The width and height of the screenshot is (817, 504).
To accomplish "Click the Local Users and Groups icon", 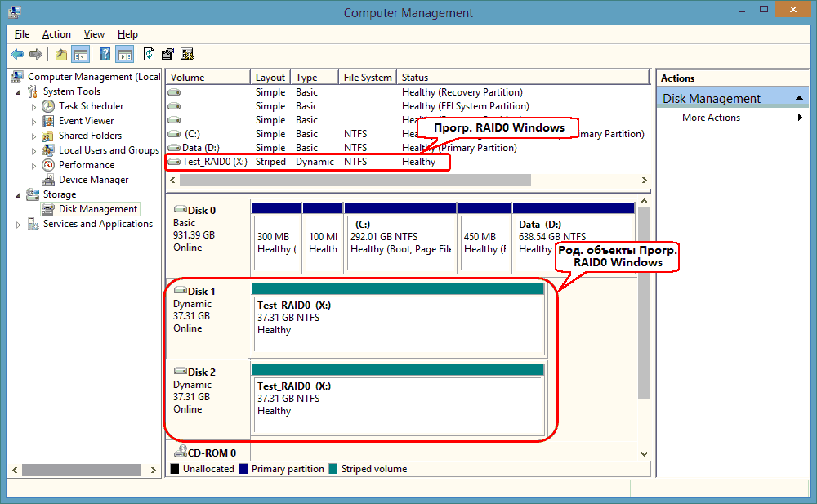I will pos(48,150).
